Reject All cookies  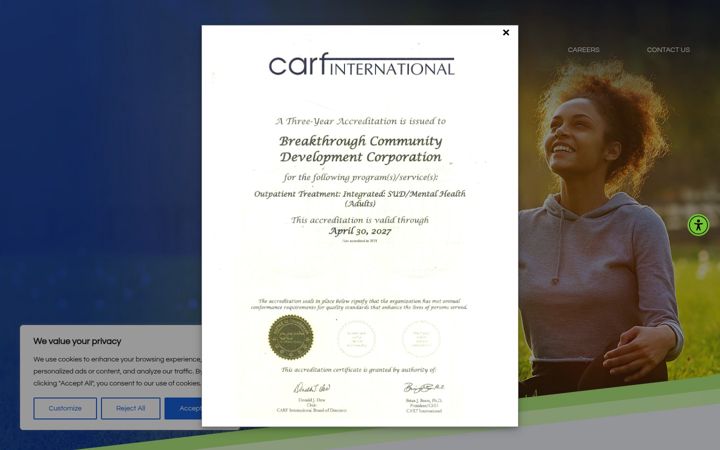pyautogui.click(x=130, y=408)
